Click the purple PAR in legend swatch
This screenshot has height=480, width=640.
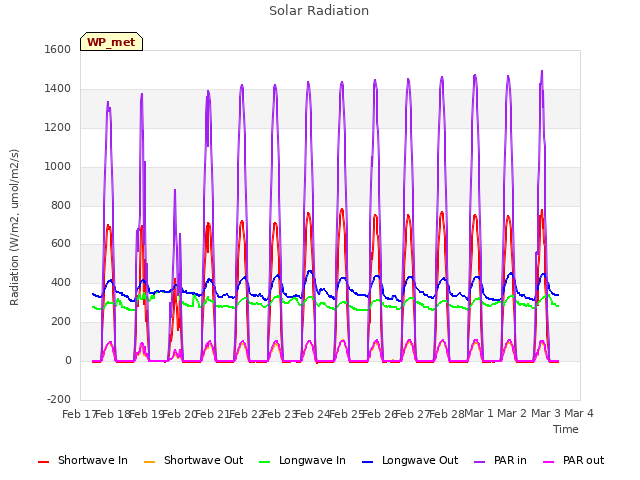(x=480, y=462)
